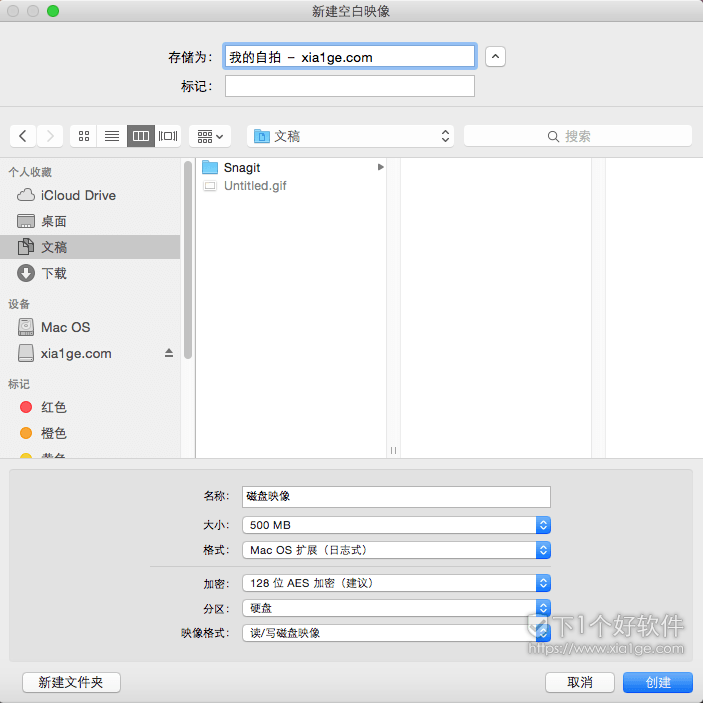This screenshot has height=703, width=703.
Task: Open the arrange items dropdown
Action: click(210, 136)
